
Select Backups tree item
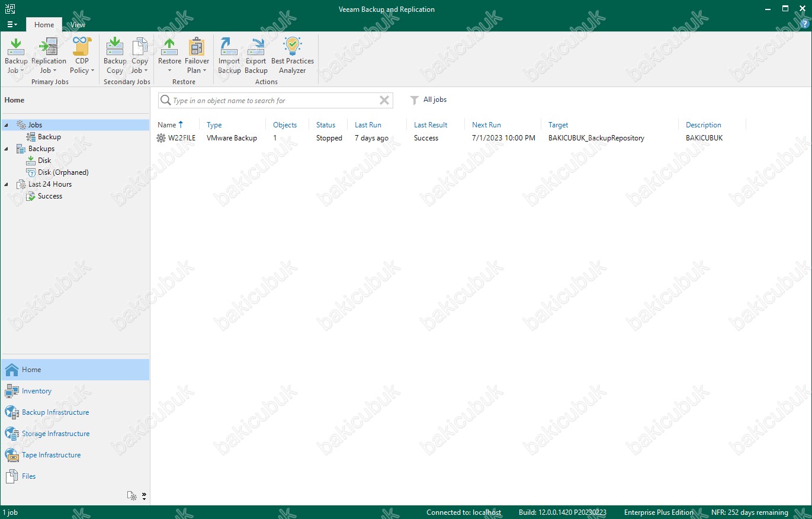41,149
